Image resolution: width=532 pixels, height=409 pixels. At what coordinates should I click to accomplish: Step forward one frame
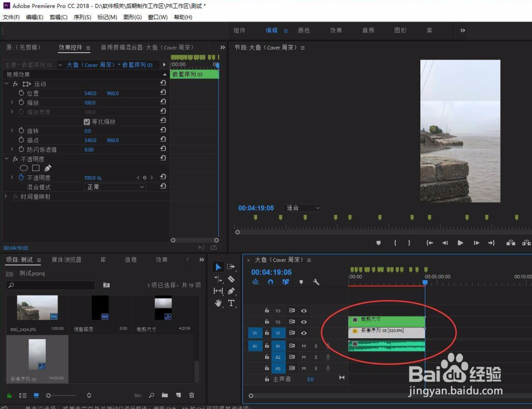[x=476, y=243]
